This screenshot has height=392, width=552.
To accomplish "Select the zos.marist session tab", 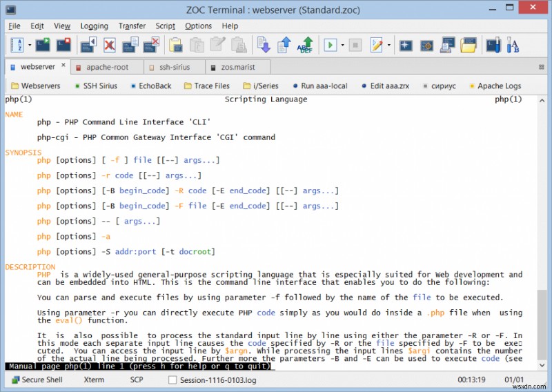I will pos(237,67).
